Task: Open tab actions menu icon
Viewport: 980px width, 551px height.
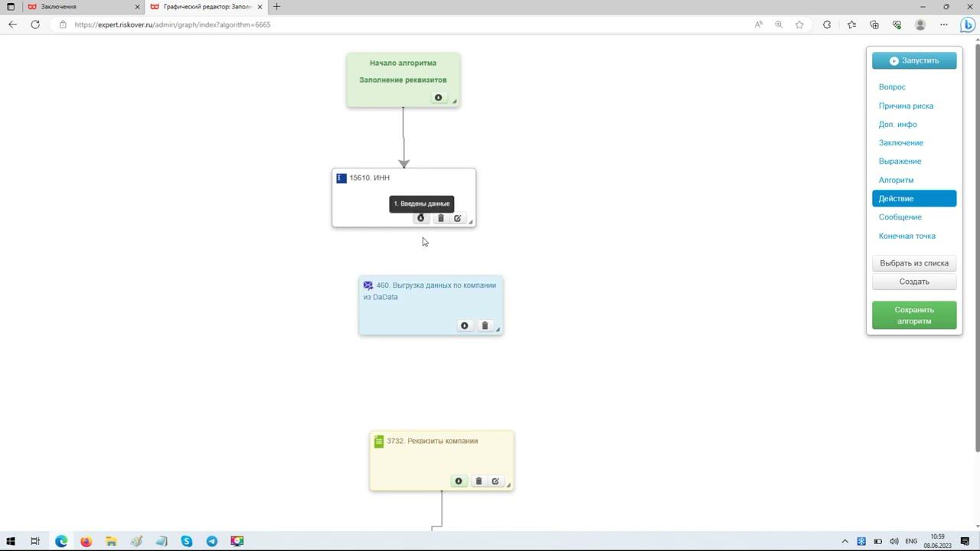Action: click(x=11, y=6)
